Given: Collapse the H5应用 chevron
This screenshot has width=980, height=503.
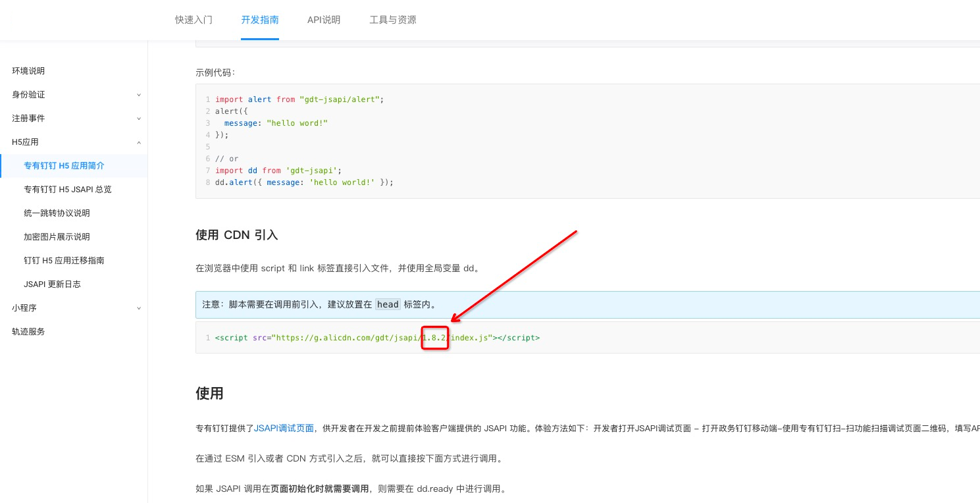Looking at the screenshot, I should click(139, 142).
